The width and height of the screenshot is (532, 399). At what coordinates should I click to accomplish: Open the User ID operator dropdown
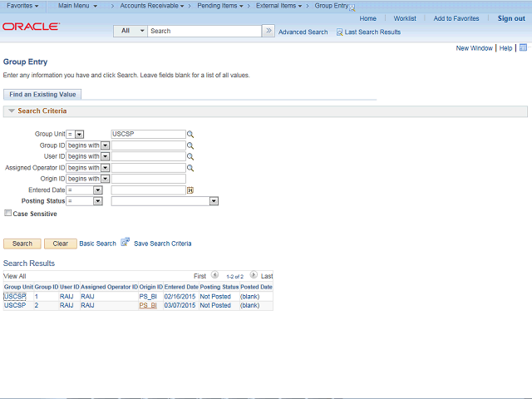point(106,156)
